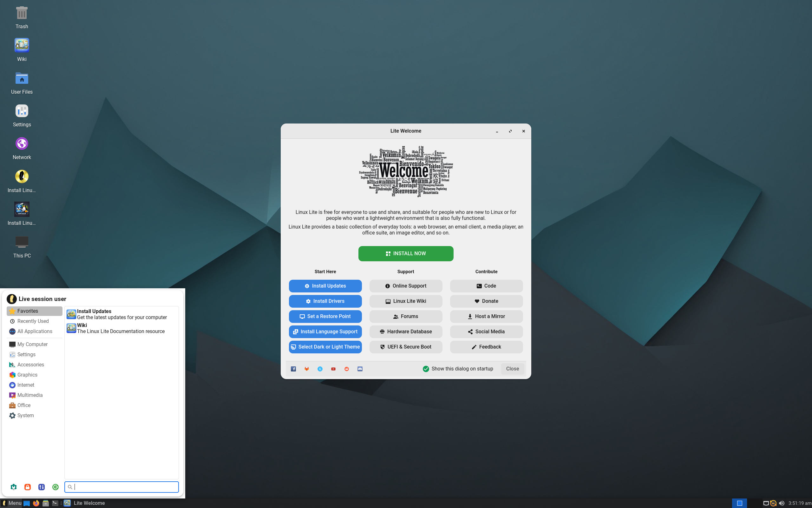Screen dimensions: 812x508
Task: Open the Accessories category
Action: tap(35, 364)
